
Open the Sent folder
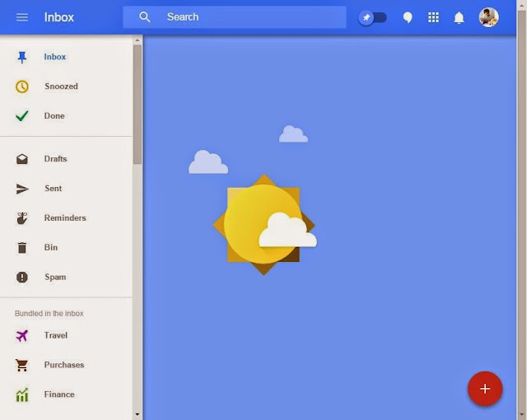53,189
